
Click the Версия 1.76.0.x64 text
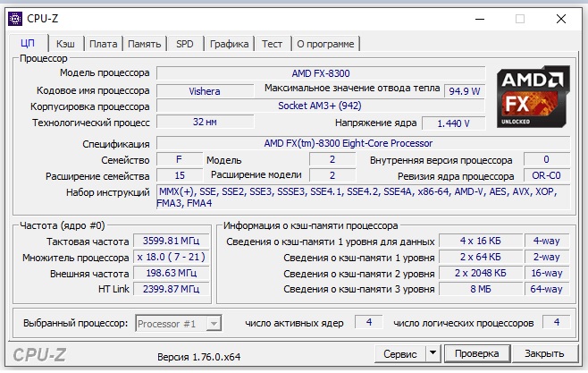(198, 357)
